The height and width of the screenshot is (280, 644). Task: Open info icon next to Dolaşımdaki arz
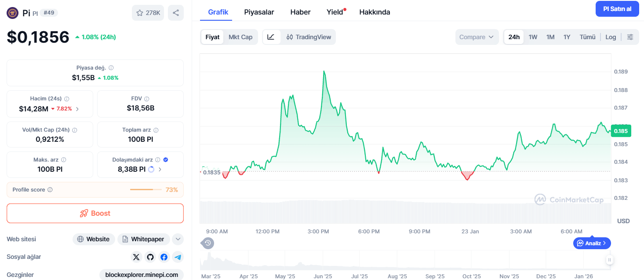(158, 160)
